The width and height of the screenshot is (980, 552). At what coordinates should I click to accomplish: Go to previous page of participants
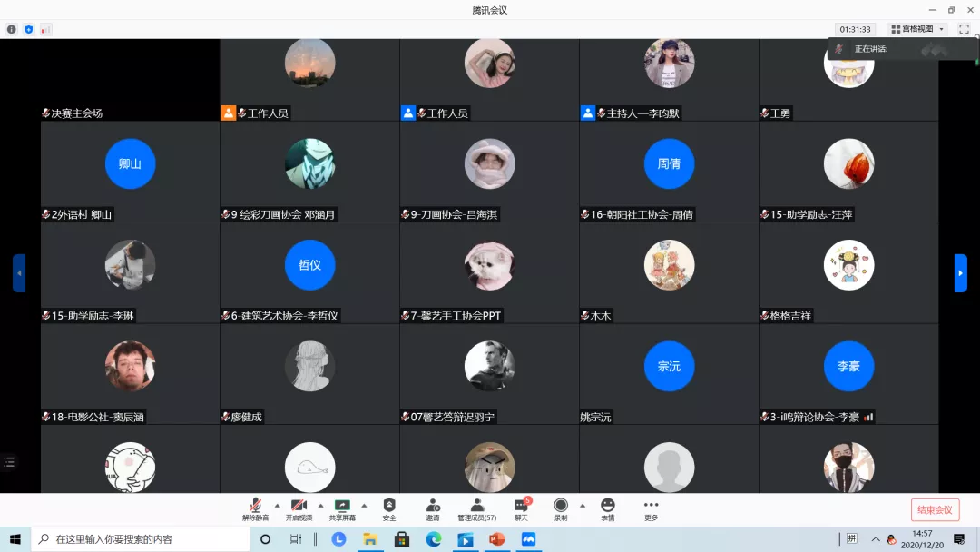pos(19,272)
